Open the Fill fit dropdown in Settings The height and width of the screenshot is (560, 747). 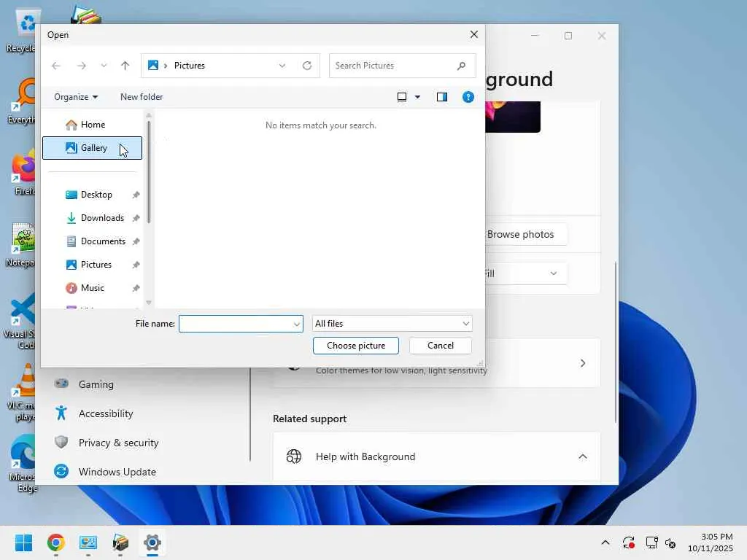tap(526, 273)
